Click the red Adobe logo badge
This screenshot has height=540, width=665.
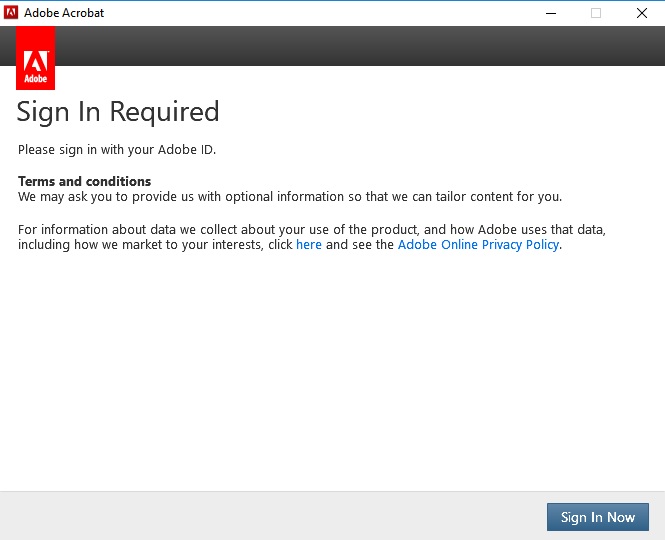coord(36,58)
